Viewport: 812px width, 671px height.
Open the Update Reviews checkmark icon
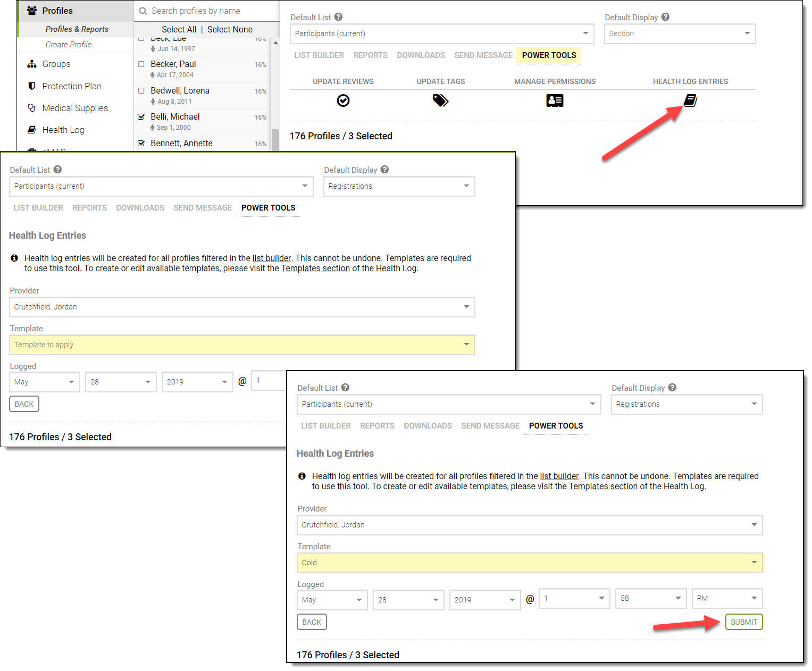tap(343, 100)
